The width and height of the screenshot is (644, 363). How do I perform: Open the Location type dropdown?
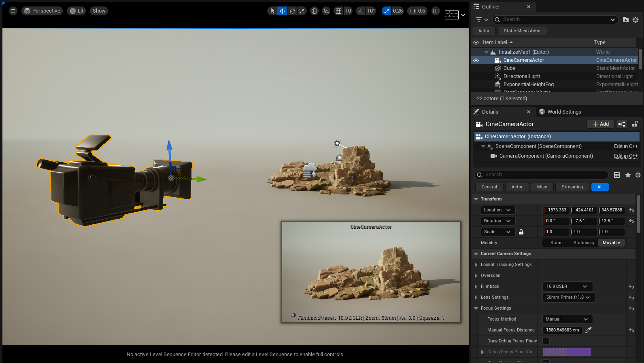498,210
